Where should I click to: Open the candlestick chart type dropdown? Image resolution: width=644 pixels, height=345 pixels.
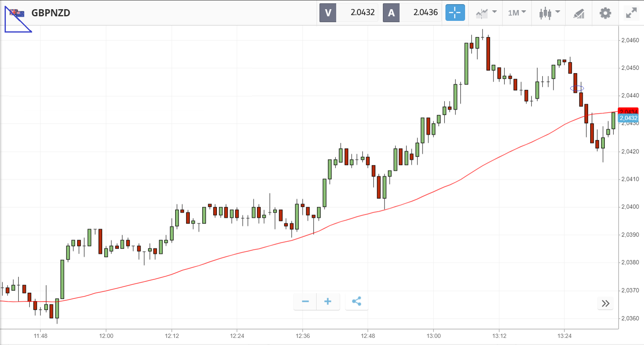[x=549, y=13]
